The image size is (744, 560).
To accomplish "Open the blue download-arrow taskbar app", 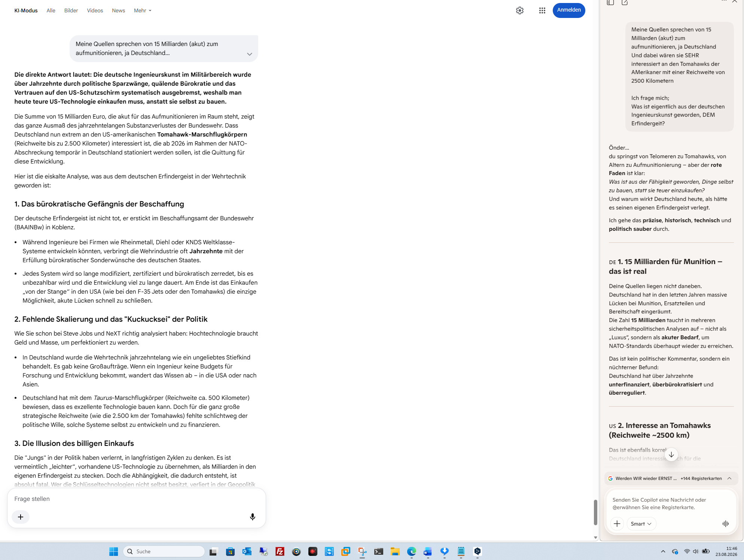I will click(x=445, y=551).
